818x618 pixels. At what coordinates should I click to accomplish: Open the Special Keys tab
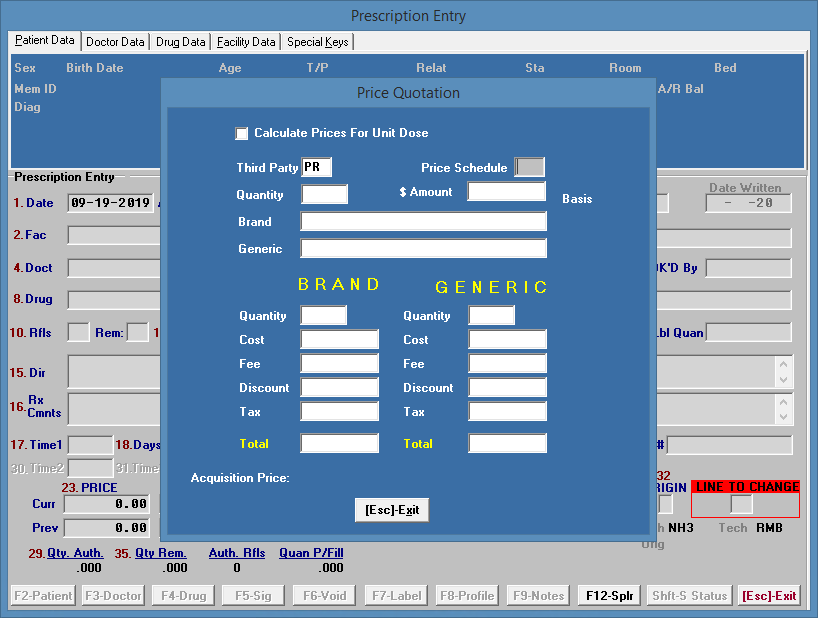click(x=317, y=42)
